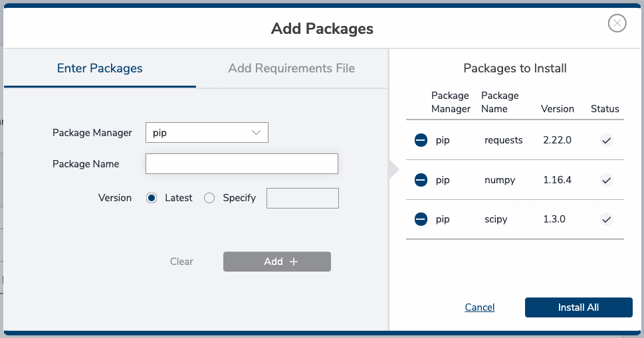Click the Package Manager column header
Screen dimensions: 644x338
pyautogui.click(x=451, y=102)
